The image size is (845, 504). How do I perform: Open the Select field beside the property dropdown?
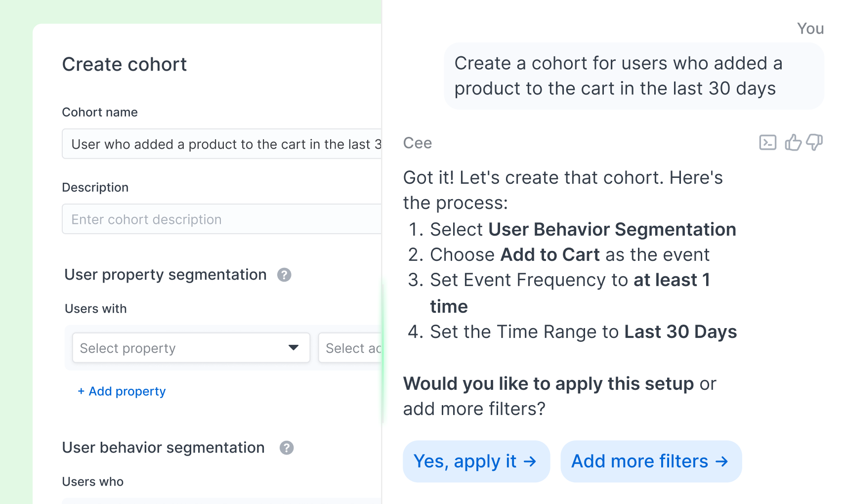point(351,348)
